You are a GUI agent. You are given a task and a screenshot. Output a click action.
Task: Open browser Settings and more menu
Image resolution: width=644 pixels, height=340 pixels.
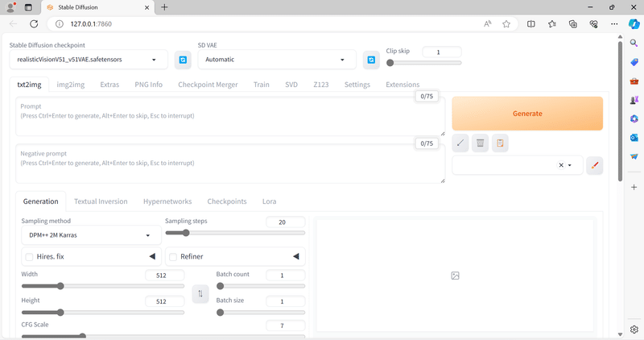614,24
